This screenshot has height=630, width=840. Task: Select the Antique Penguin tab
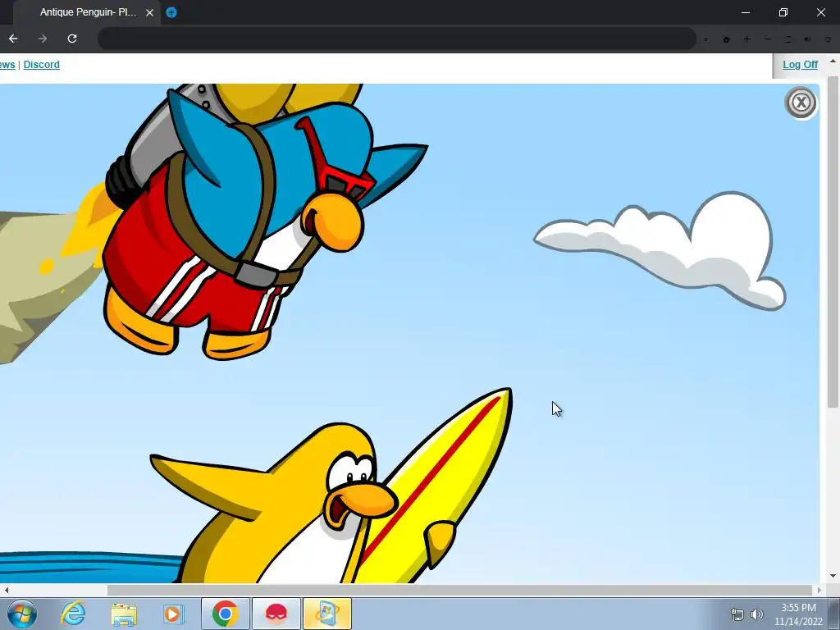click(x=89, y=12)
